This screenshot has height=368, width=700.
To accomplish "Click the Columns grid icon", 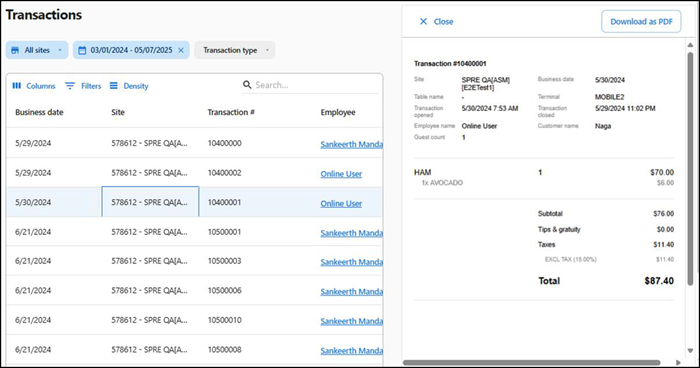I will click(x=17, y=86).
